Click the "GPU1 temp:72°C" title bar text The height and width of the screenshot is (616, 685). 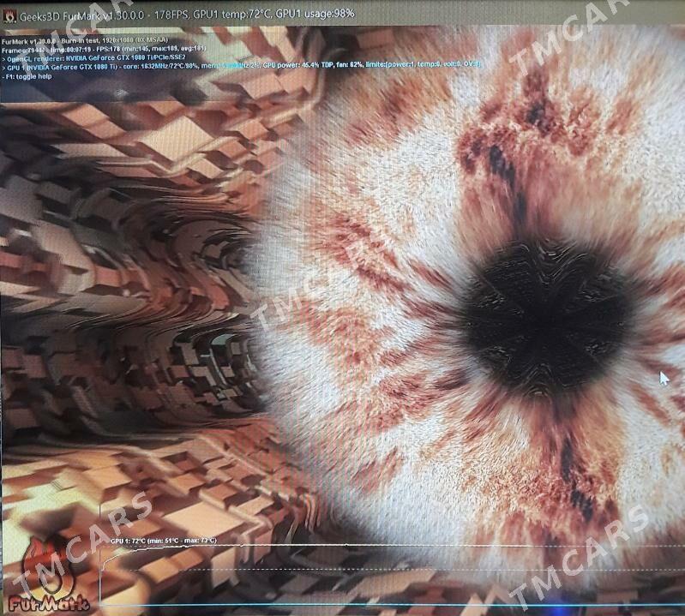pyautogui.click(x=232, y=15)
